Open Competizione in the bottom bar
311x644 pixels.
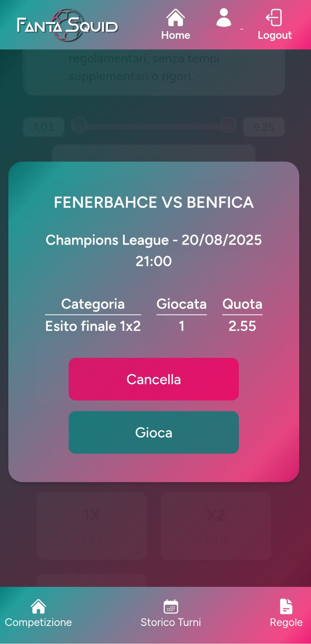[x=38, y=613]
